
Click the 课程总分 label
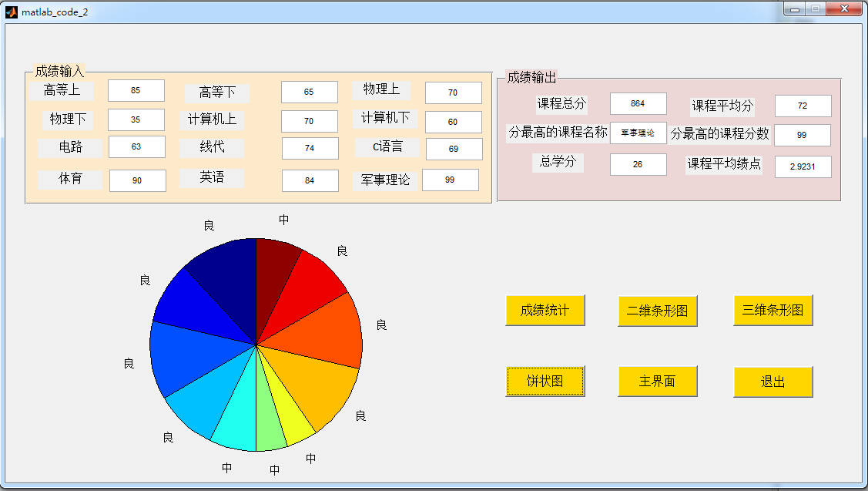tap(561, 103)
